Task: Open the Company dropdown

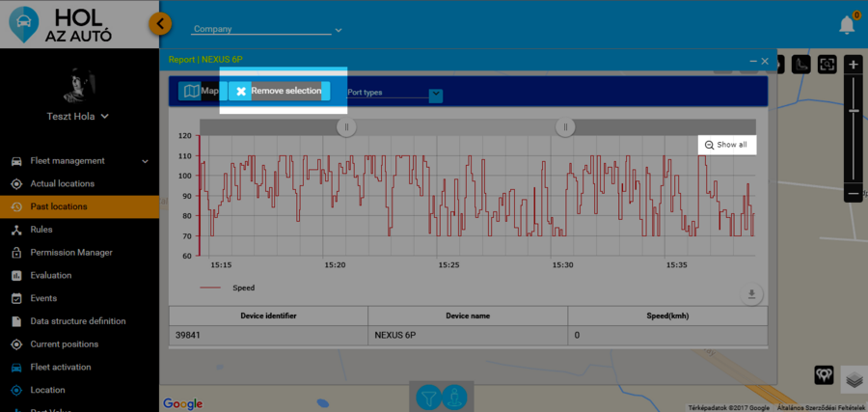Action: [267, 29]
